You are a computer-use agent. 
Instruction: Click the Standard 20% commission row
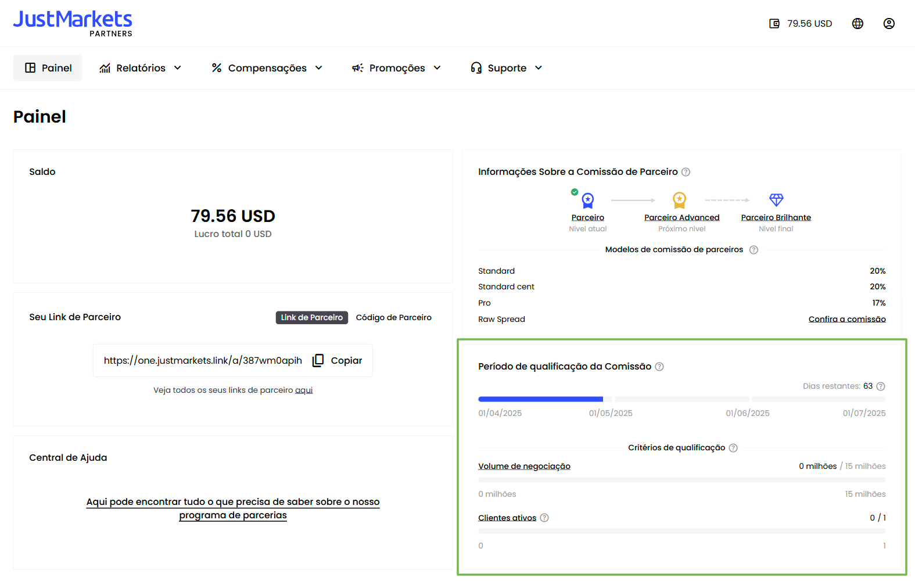coord(682,271)
